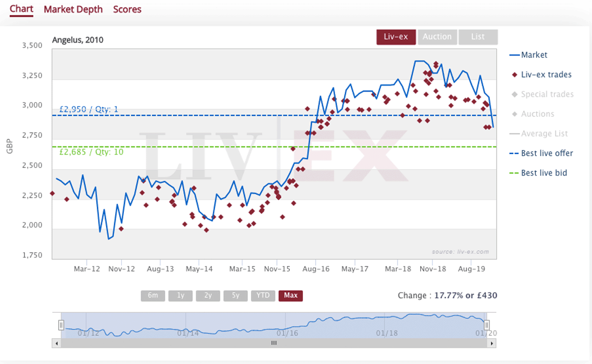Screen dimensions: 592x364
Task: Click the Nov-12 x-axis label
Action: 122,269
